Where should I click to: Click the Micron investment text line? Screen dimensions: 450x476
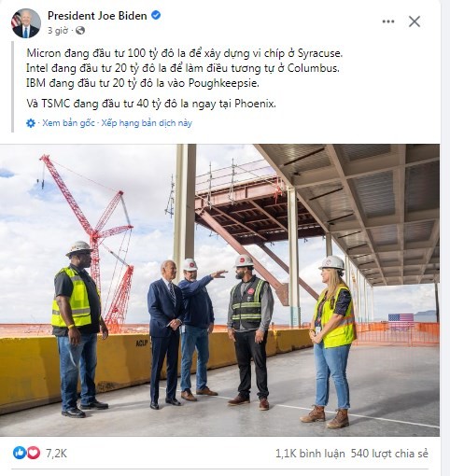185,53
